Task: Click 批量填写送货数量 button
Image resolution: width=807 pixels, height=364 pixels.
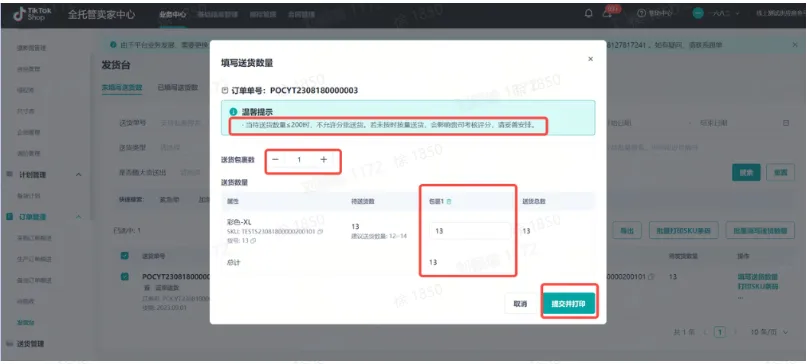Action: [x=760, y=231]
